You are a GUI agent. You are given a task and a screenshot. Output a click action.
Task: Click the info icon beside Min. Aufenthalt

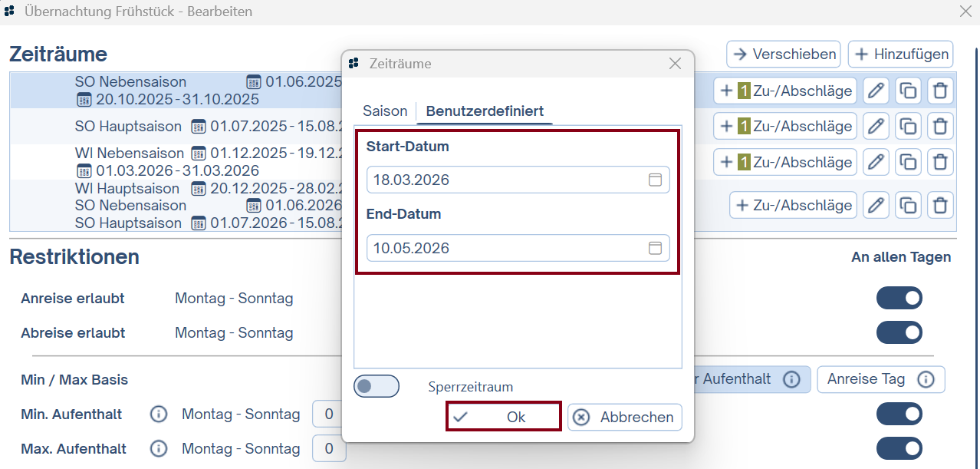pos(158,414)
